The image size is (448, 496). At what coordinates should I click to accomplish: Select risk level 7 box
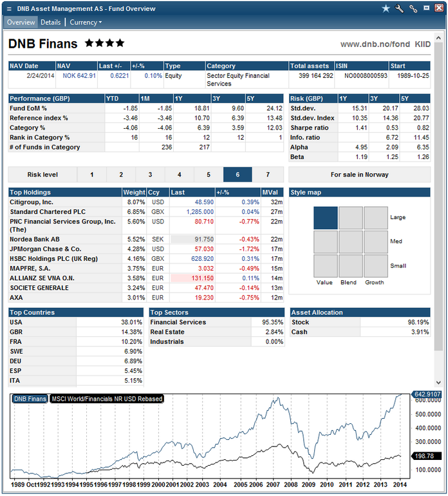point(268,175)
